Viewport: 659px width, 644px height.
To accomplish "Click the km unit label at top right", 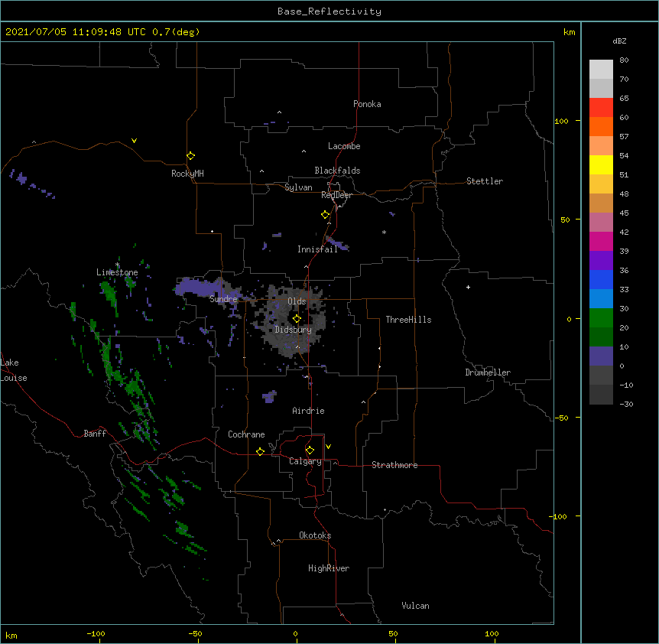I will 569,32.
